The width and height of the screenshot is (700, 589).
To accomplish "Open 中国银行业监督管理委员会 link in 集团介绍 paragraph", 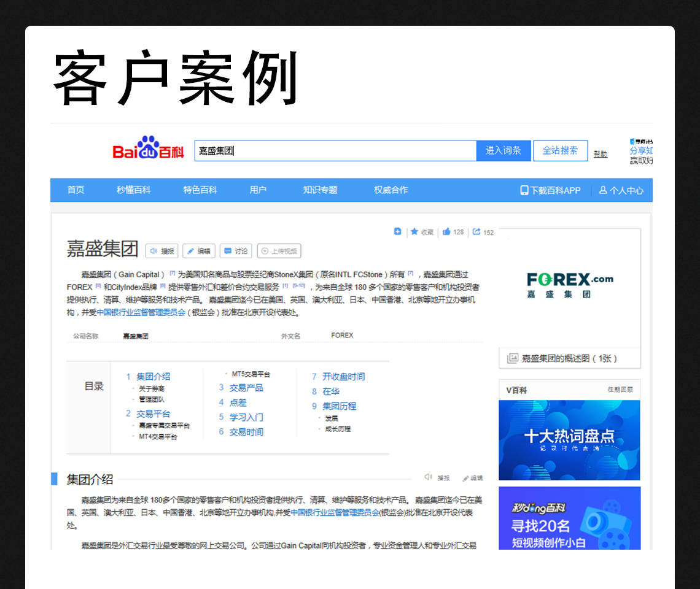I will tap(335, 512).
